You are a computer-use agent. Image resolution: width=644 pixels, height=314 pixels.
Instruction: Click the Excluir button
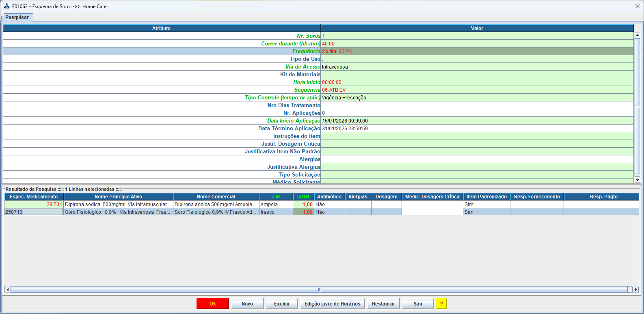pos(282,304)
